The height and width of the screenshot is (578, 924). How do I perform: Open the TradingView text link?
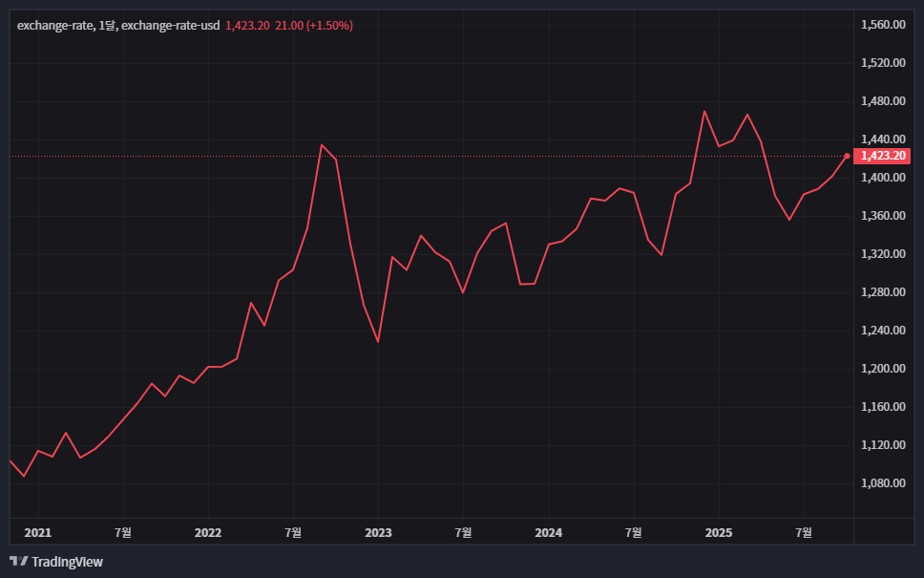click(67, 562)
